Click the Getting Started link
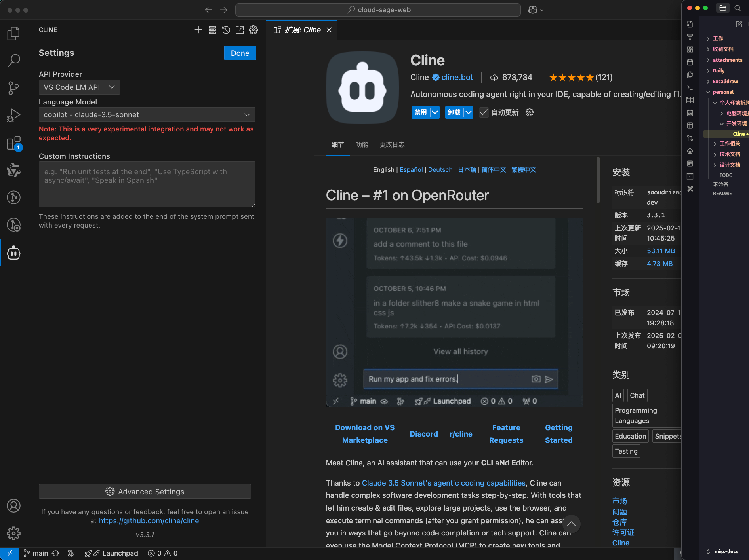749x560 pixels. coord(559,434)
